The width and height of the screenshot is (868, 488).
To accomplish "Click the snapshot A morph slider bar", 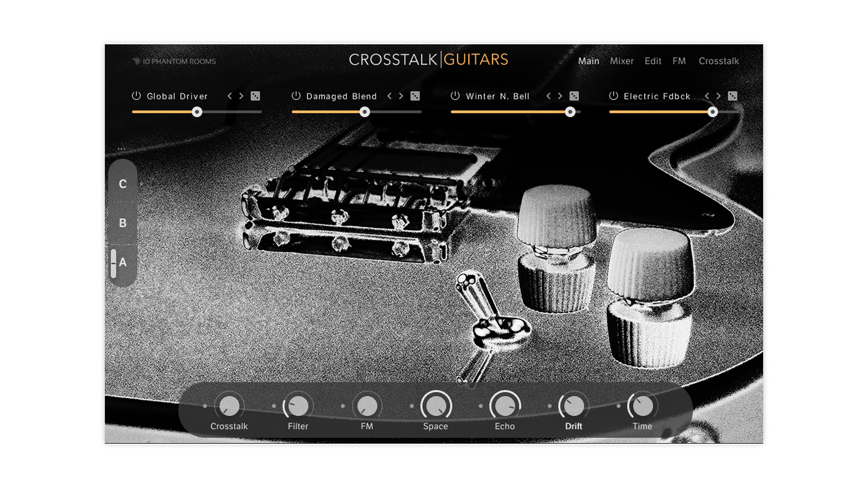I will 113,263.
